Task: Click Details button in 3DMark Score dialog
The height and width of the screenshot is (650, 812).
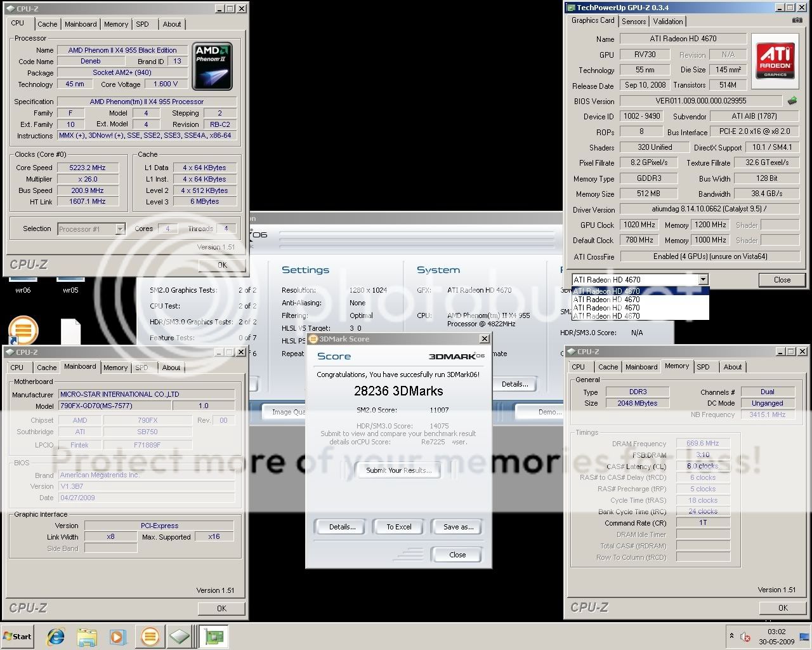Action: pyautogui.click(x=342, y=527)
